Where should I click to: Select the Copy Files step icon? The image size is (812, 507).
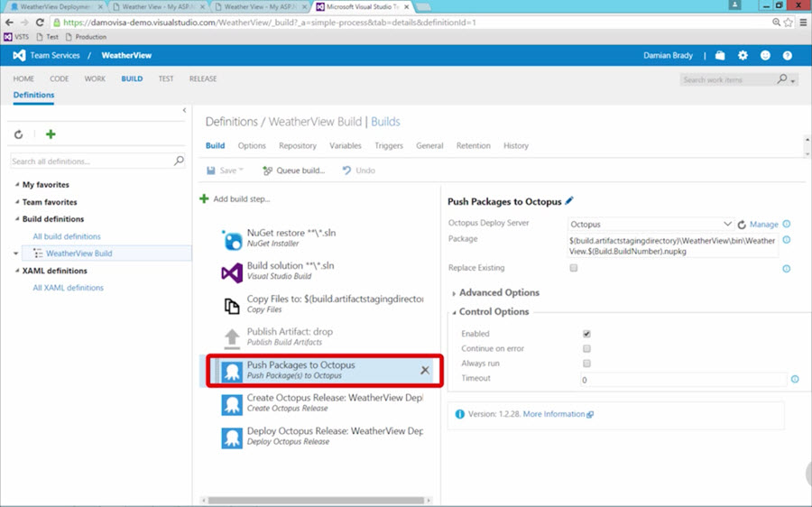(x=232, y=306)
